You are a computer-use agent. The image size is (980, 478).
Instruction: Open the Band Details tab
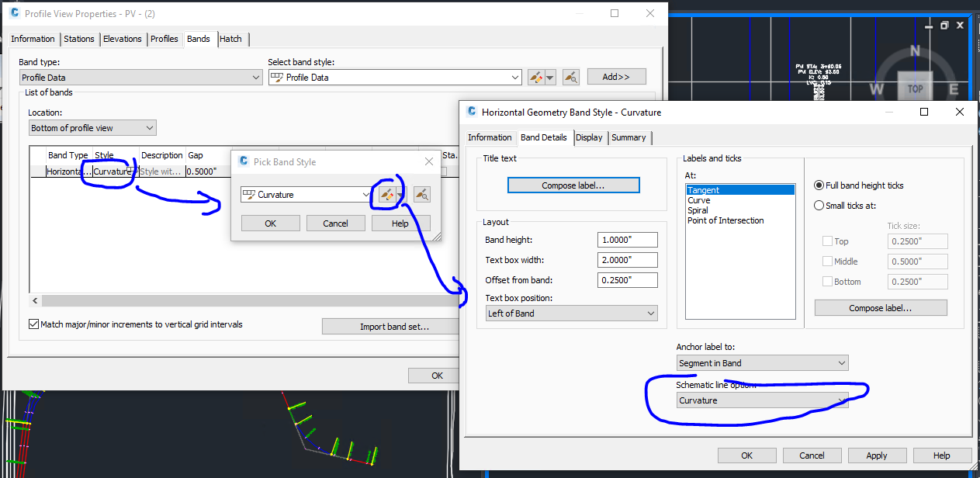(x=544, y=137)
